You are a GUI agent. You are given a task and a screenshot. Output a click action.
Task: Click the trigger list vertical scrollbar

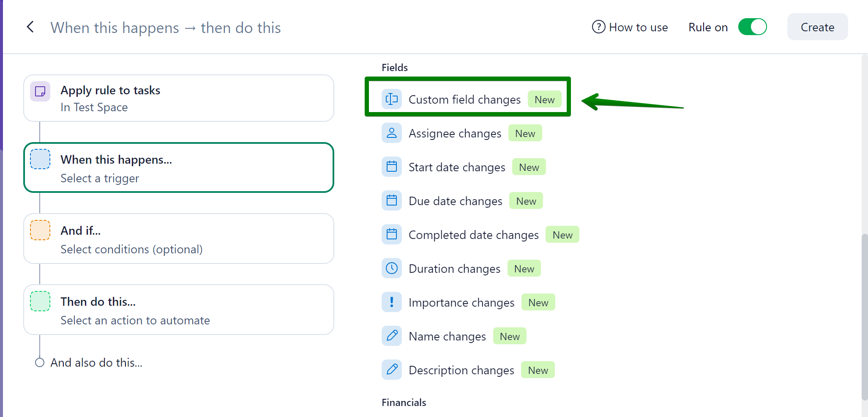point(864,316)
